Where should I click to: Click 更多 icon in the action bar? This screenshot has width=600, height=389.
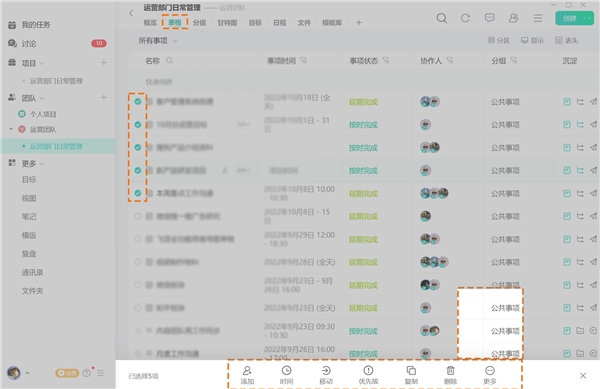[490, 375]
